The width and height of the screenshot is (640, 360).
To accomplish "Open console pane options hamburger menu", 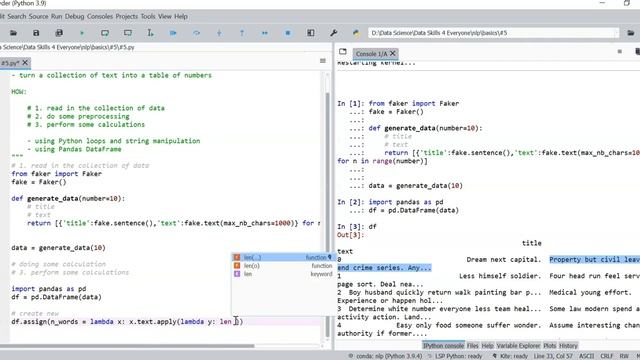I will click(620, 51).
